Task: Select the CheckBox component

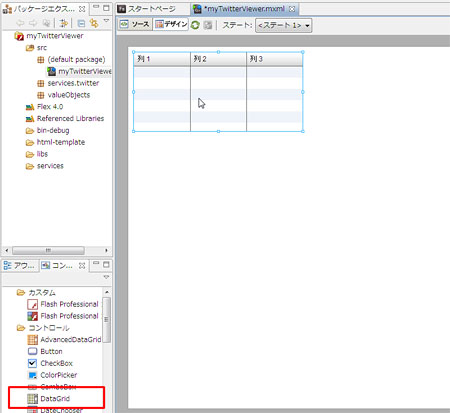Action: coord(50,363)
